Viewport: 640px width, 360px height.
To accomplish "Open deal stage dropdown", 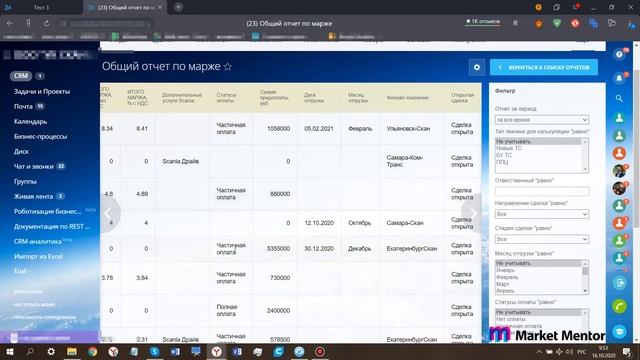I will pos(542,239).
